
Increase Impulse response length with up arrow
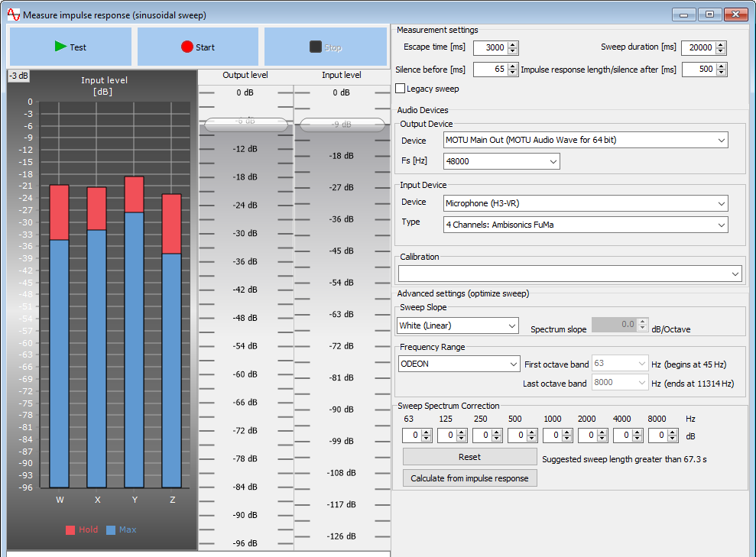[722, 66]
